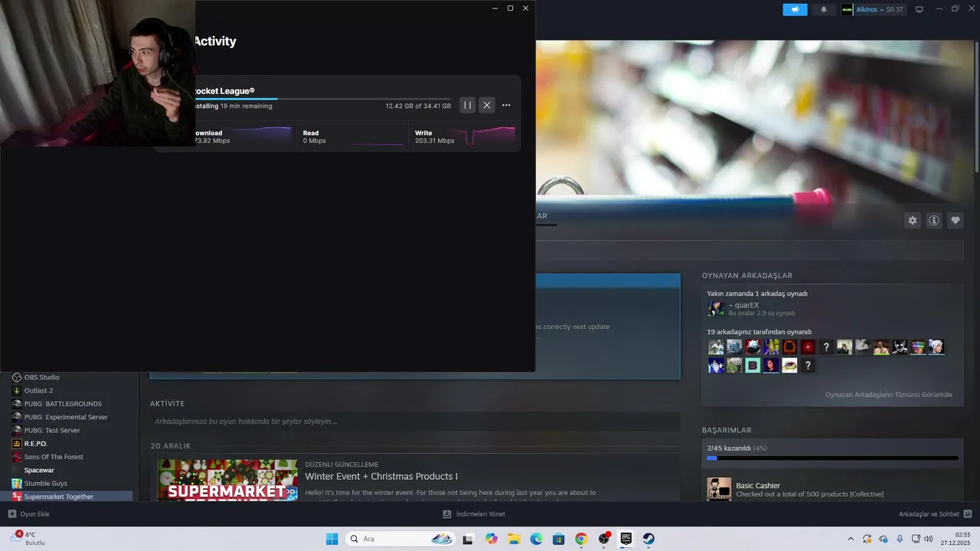980x551 pixels.
Task: Toggle favorite heart for Supermarket Together
Action: [x=955, y=220]
